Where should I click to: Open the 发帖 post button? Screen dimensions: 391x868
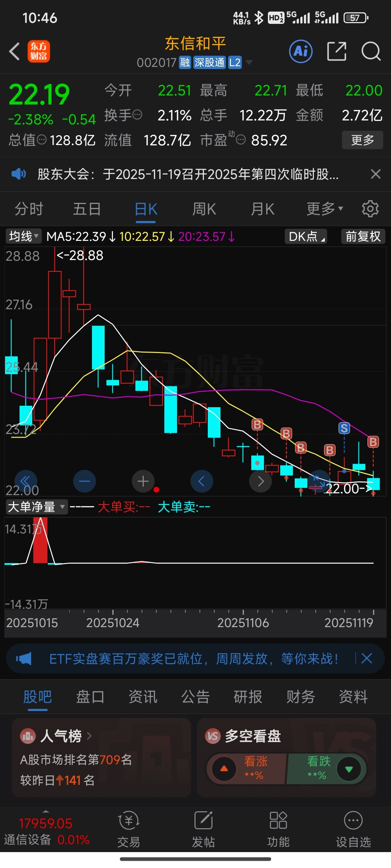tap(203, 829)
